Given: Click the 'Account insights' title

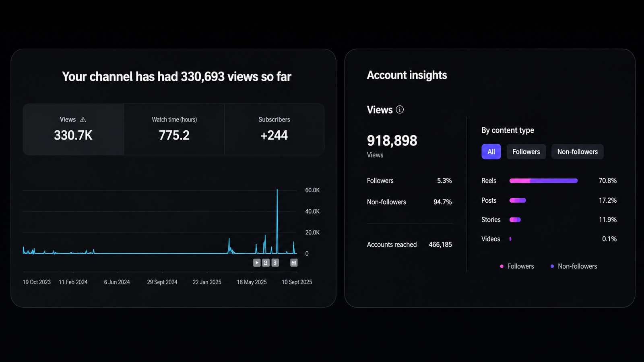Looking at the screenshot, I should (407, 75).
